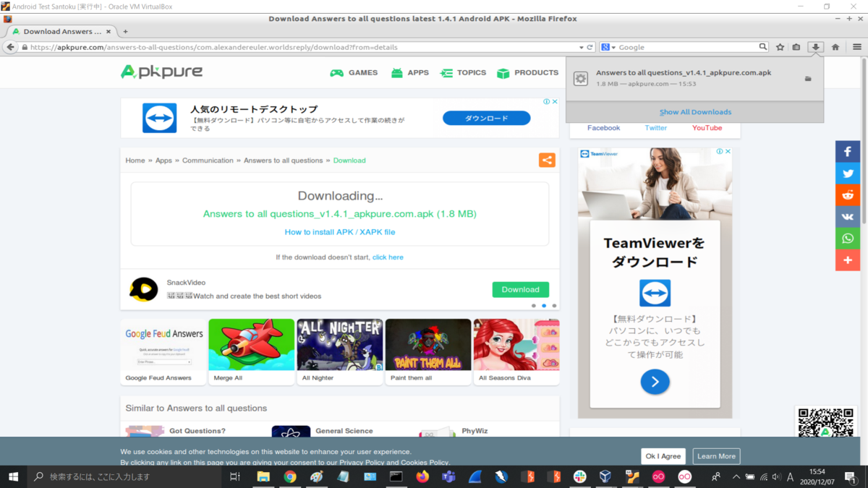Click the Facebook text link

click(x=603, y=128)
